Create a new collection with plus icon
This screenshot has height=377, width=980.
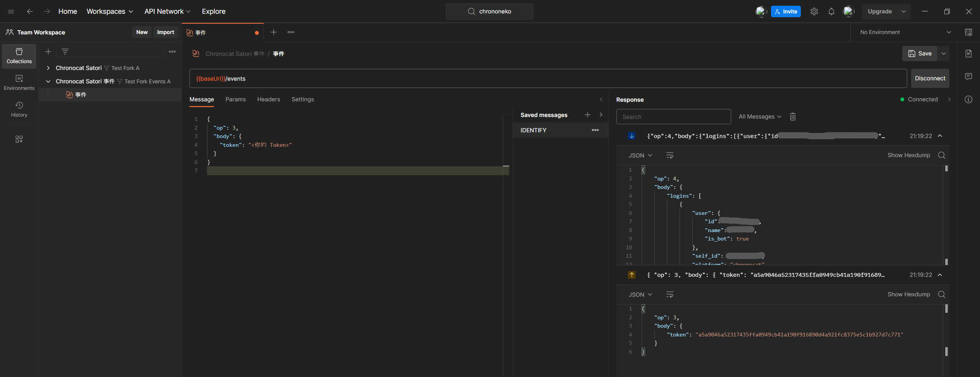click(48, 52)
